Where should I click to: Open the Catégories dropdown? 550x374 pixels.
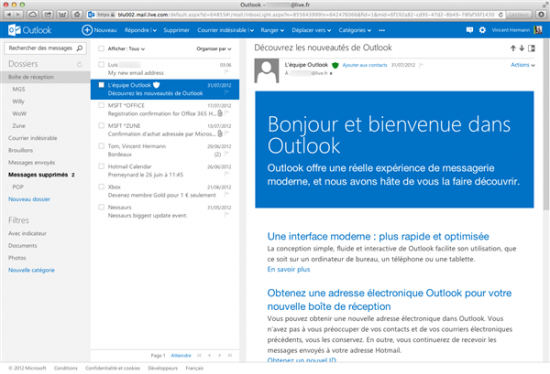(x=355, y=30)
